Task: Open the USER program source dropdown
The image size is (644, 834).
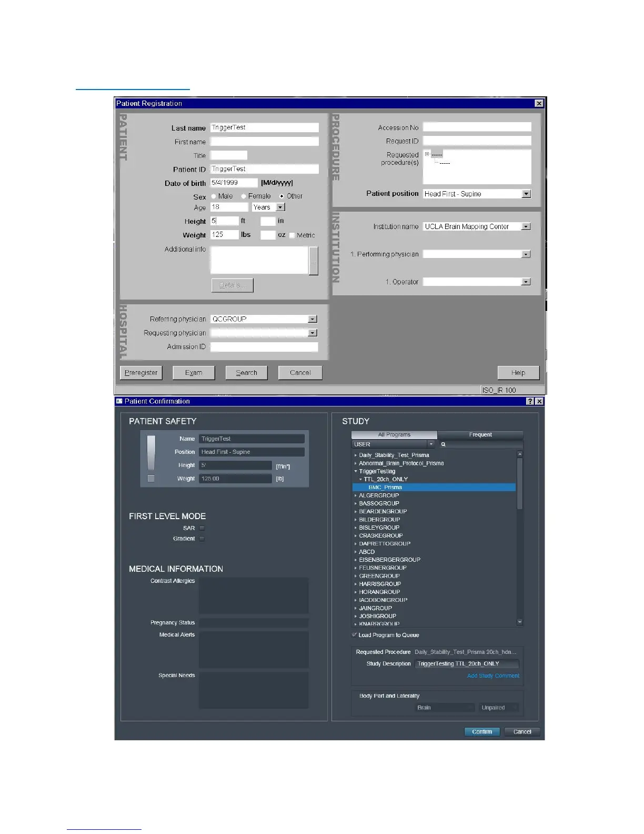Action: click(x=431, y=444)
